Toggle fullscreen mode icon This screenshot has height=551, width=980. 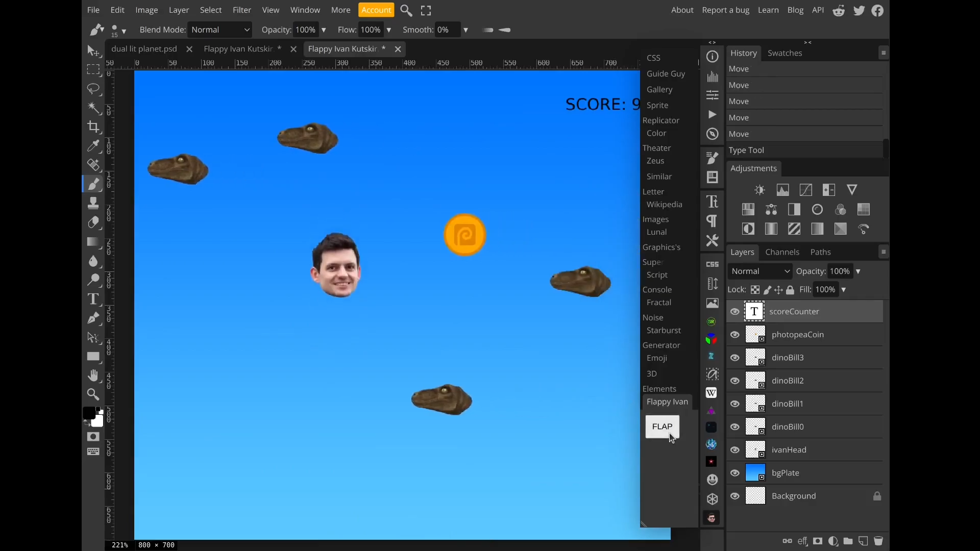tap(426, 10)
